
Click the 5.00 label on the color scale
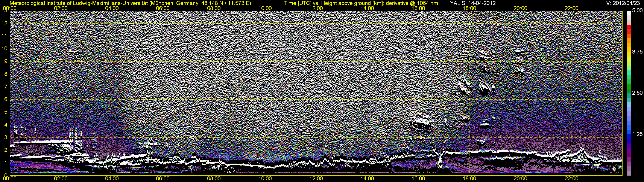coord(637,10)
